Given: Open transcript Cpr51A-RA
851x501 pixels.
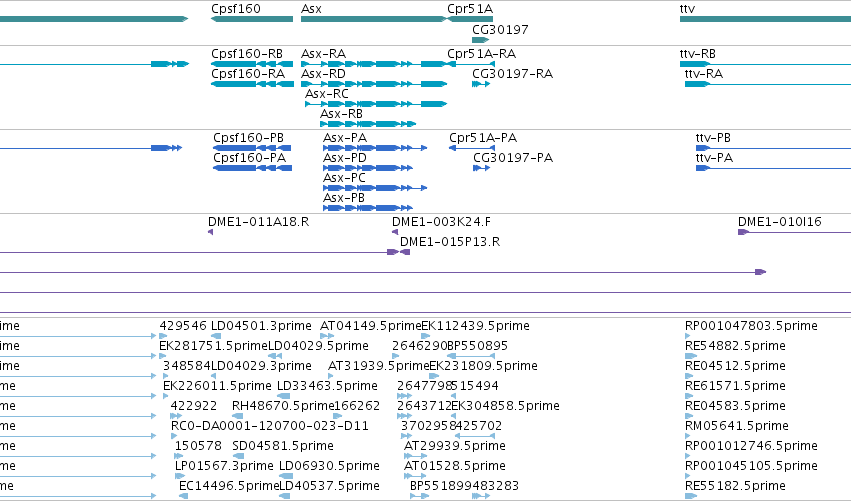Looking at the screenshot, I should 481,54.
